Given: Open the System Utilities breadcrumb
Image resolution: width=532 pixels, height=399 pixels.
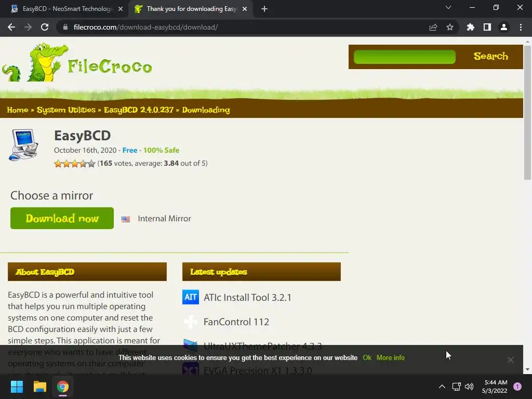Looking at the screenshot, I should click(x=66, y=110).
